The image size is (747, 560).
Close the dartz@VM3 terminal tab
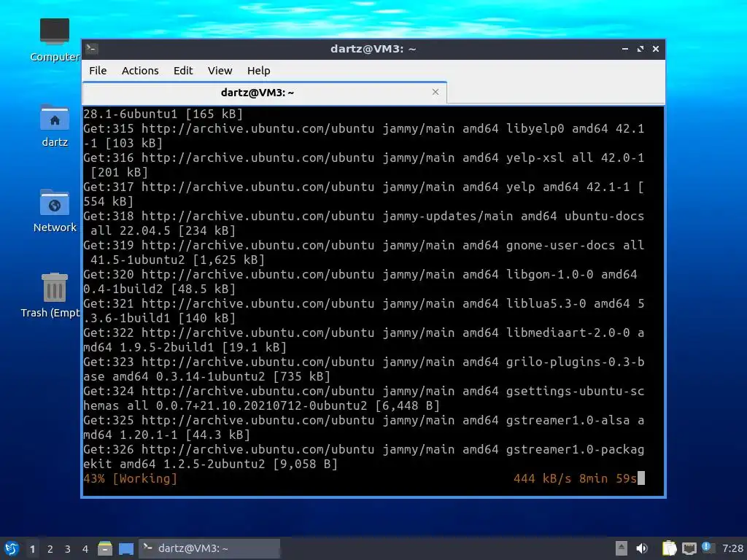click(x=435, y=92)
